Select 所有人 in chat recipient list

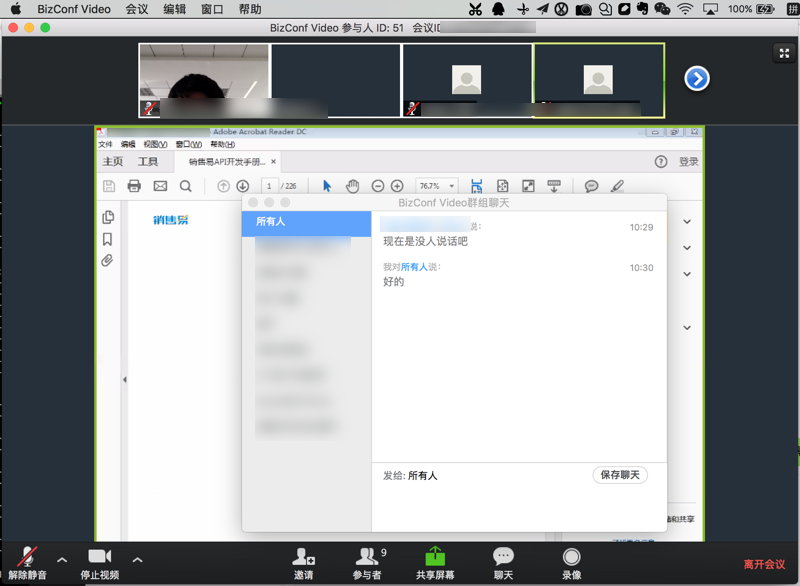pyautogui.click(x=306, y=222)
